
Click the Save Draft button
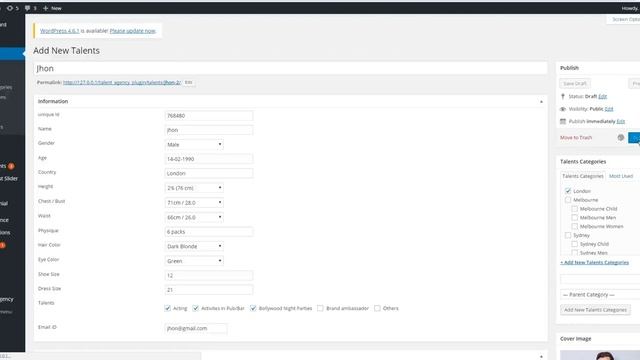coord(575,83)
